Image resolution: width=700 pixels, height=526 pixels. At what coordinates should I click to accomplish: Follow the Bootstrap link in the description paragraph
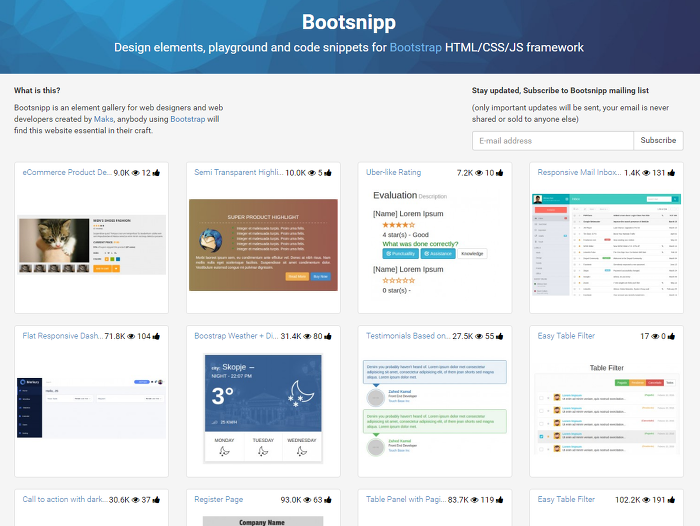(x=188, y=119)
